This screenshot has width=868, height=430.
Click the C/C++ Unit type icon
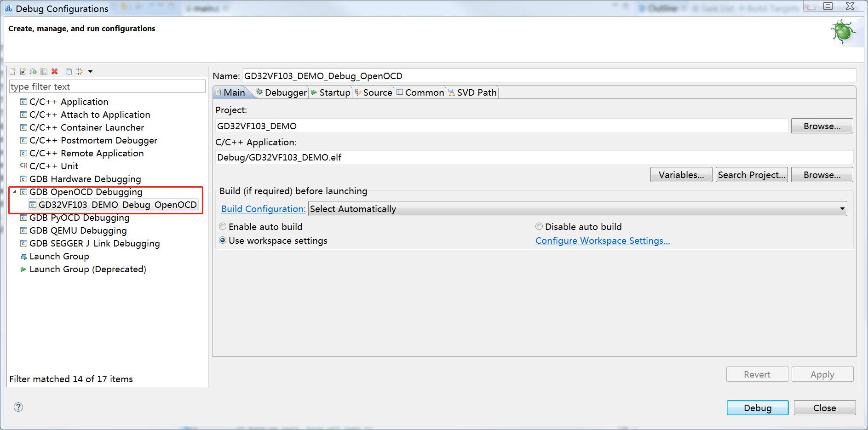[23, 166]
